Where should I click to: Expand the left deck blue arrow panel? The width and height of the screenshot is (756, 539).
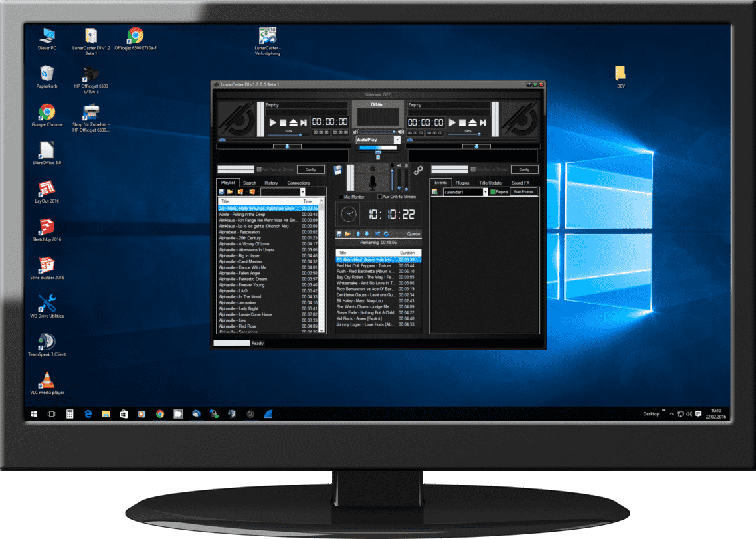[287, 146]
